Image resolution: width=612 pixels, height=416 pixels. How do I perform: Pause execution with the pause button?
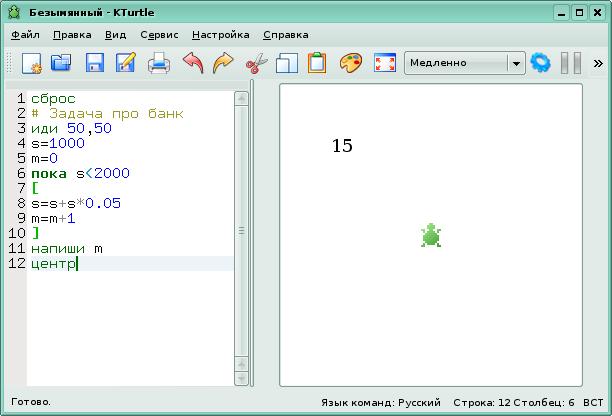click(x=570, y=63)
